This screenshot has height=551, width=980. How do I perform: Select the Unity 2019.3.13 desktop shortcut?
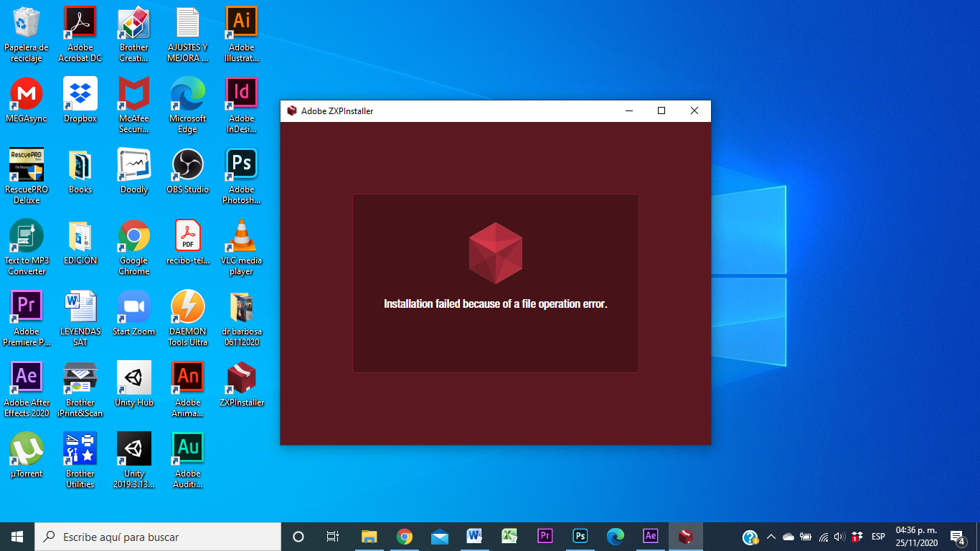[134, 460]
